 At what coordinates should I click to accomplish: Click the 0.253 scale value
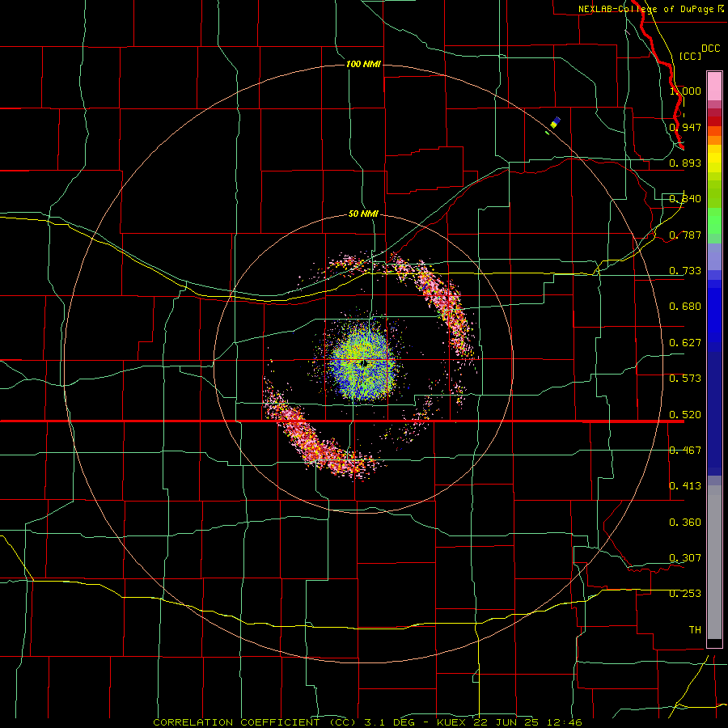pos(685,594)
